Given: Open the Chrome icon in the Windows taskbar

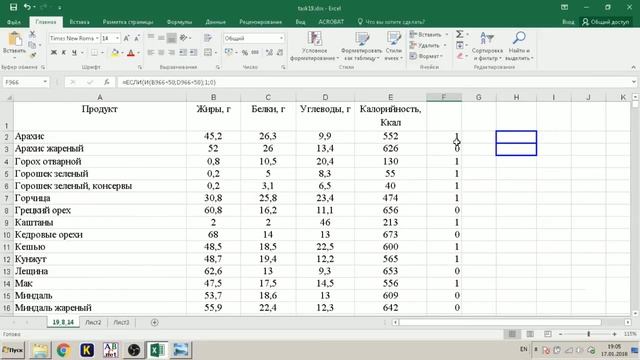Looking at the screenshot, I should click(63, 350).
